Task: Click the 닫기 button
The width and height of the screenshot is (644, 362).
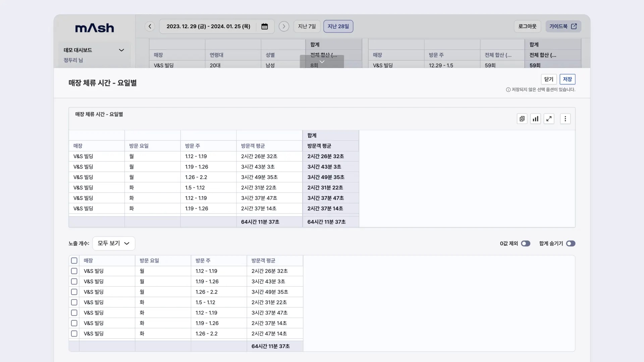Action: pyautogui.click(x=549, y=79)
